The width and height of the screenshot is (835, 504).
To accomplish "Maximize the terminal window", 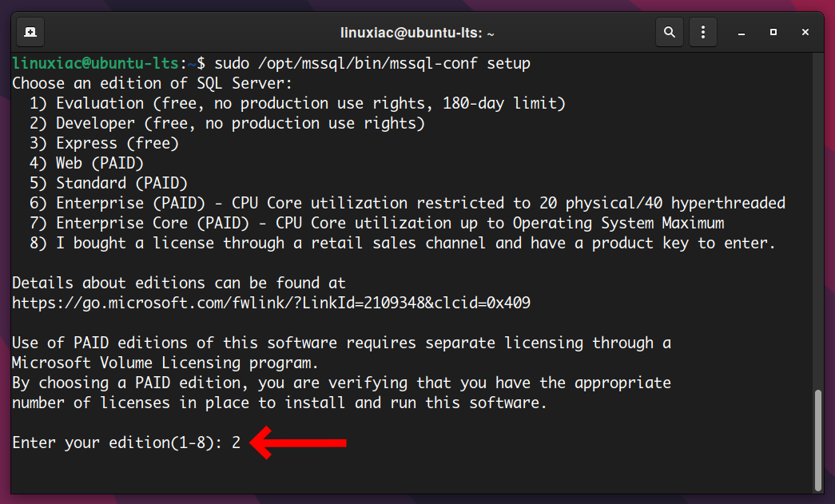I will pyautogui.click(x=773, y=33).
